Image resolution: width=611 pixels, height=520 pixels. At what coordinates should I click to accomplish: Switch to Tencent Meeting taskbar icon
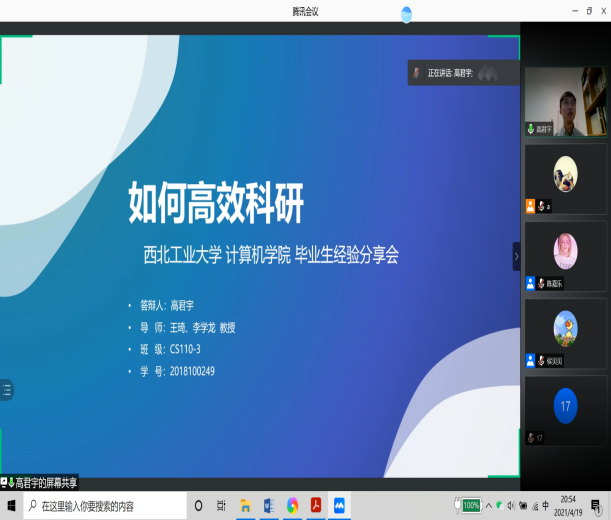point(339,505)
